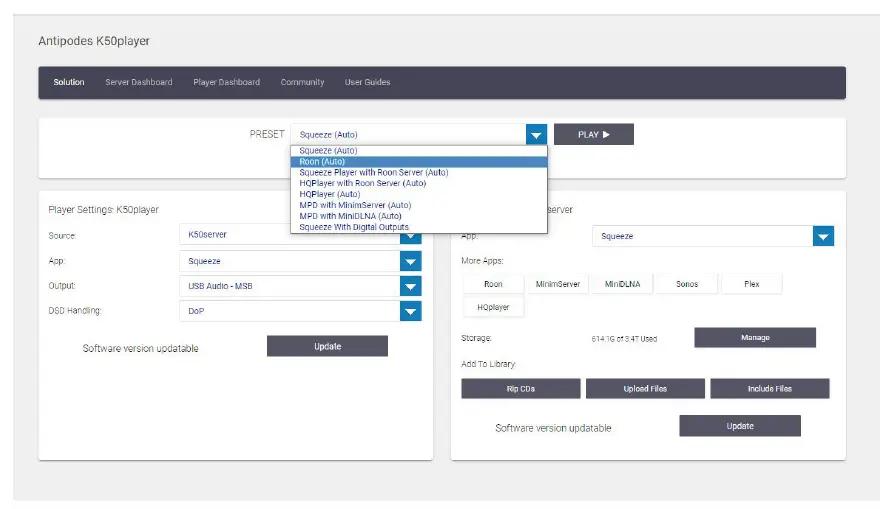Open the Output dropdown arrow
This screenshot has height=509, width=894.
411,286
